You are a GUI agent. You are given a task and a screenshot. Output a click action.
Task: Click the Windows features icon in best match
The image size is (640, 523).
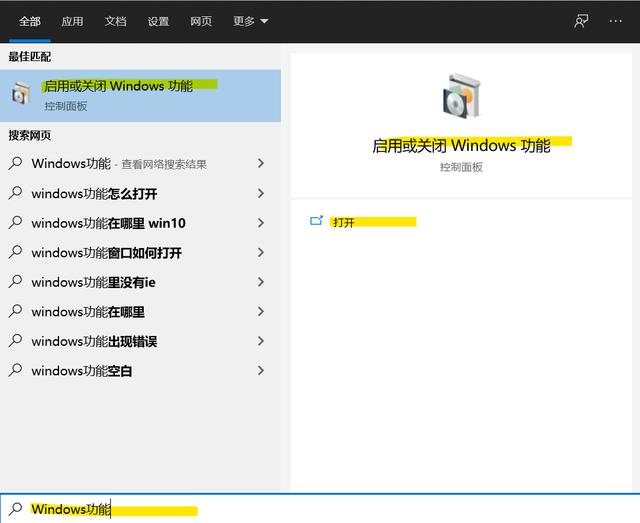21,93
